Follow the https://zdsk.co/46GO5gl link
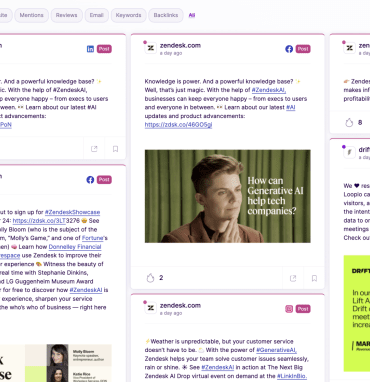Screen dimensions: 370x382 click(x=178, y=125)
